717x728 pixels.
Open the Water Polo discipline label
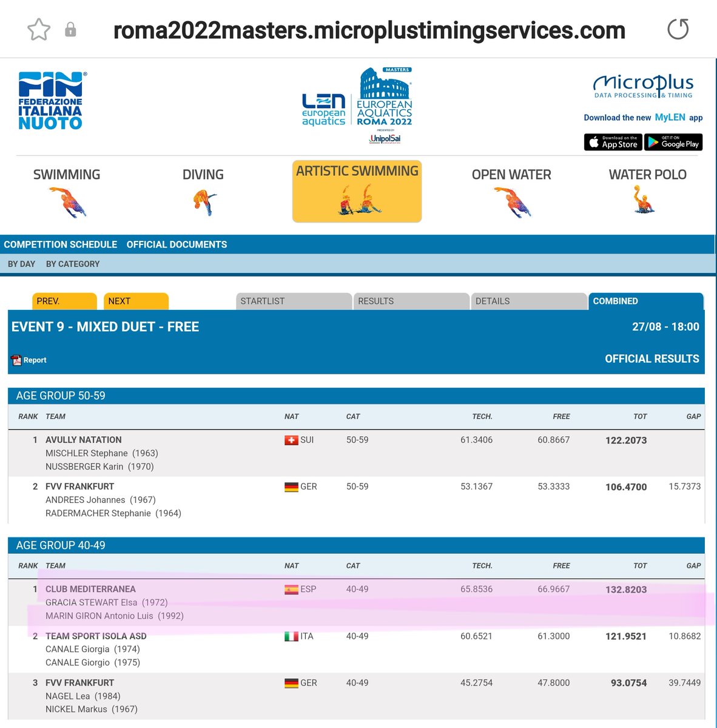point(648,175)
